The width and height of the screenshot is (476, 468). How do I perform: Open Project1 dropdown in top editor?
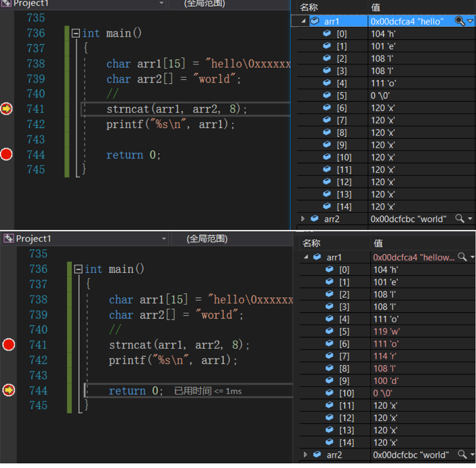pyautogui.click(x=162, y=3)
